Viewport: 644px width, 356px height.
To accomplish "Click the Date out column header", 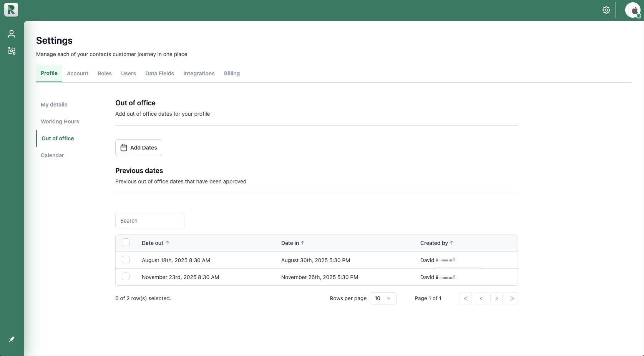I will [x=153, y=243].
